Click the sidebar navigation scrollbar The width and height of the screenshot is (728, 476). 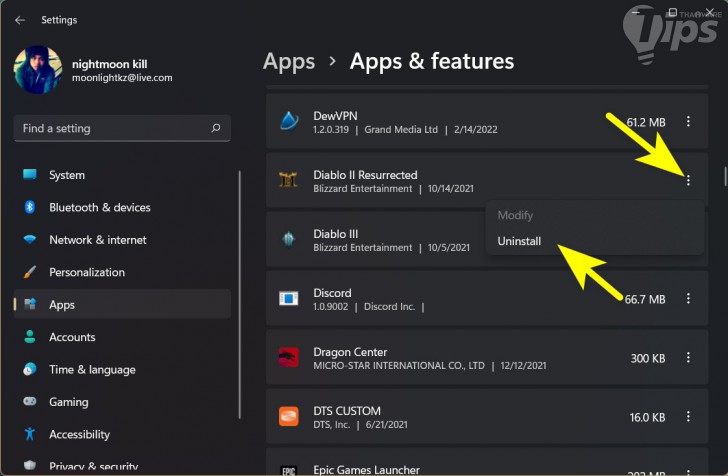[240, 295]
